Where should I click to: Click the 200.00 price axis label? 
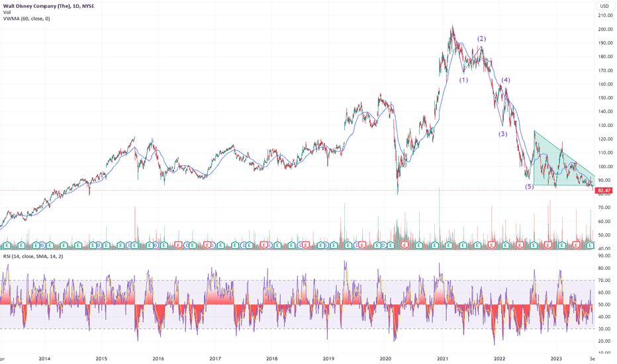coord(605,29)
